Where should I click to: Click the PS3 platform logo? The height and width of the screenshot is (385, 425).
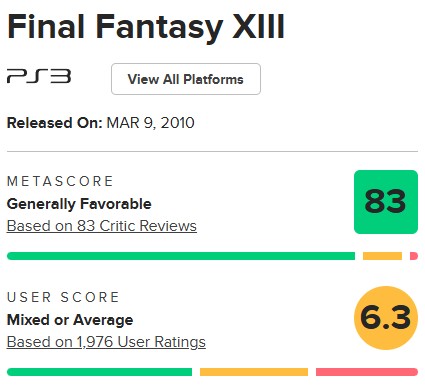click(x=39, y=76)
